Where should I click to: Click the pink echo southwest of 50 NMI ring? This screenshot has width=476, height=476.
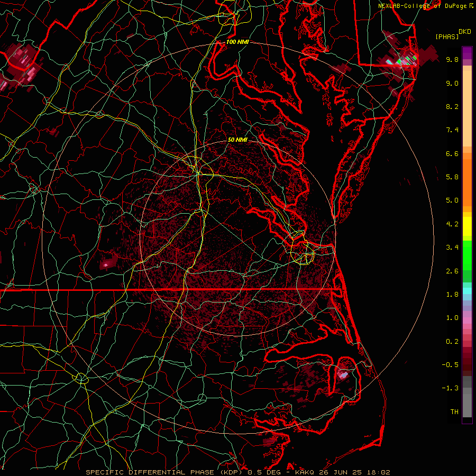(x=106, y=265)
